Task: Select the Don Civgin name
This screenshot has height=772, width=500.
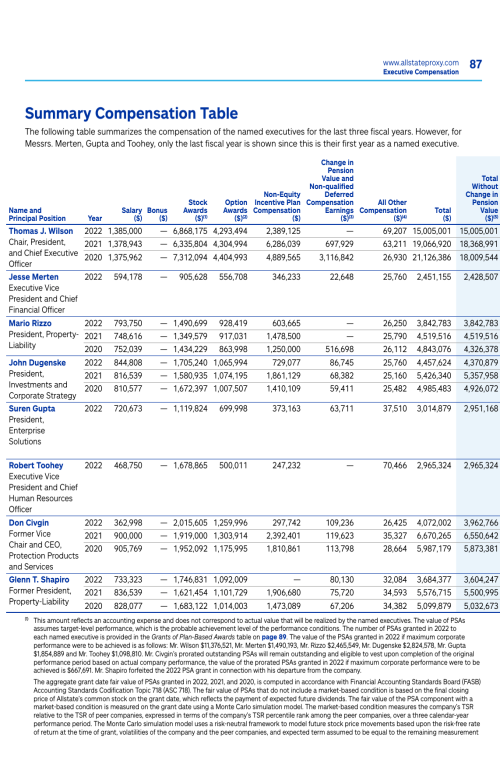Action: pos(29,523)
